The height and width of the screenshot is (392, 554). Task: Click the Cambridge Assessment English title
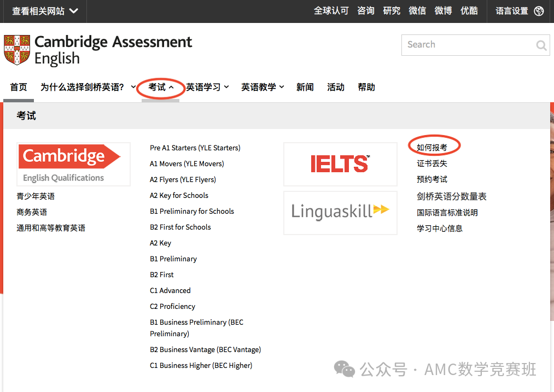[113, 50]
